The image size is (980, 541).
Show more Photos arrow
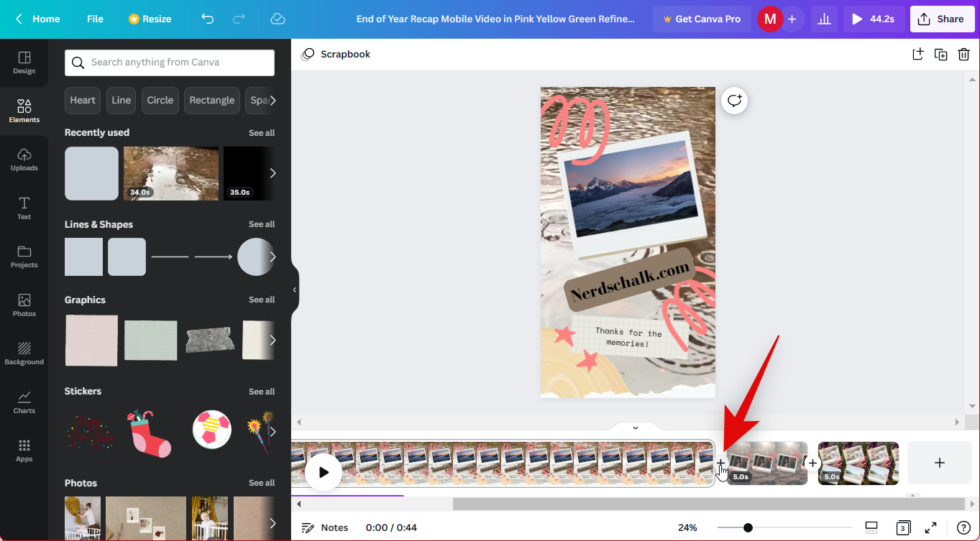click(272, 523)
